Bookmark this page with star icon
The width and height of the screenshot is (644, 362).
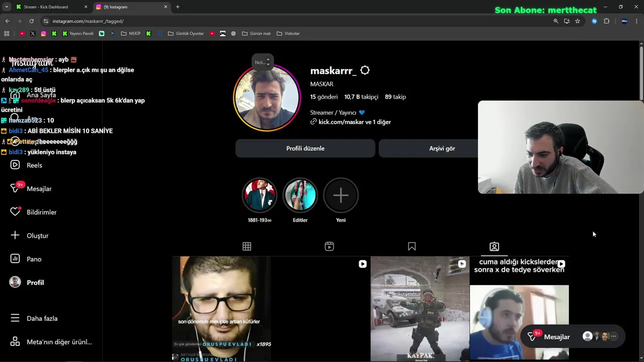[x=578, y=21]
